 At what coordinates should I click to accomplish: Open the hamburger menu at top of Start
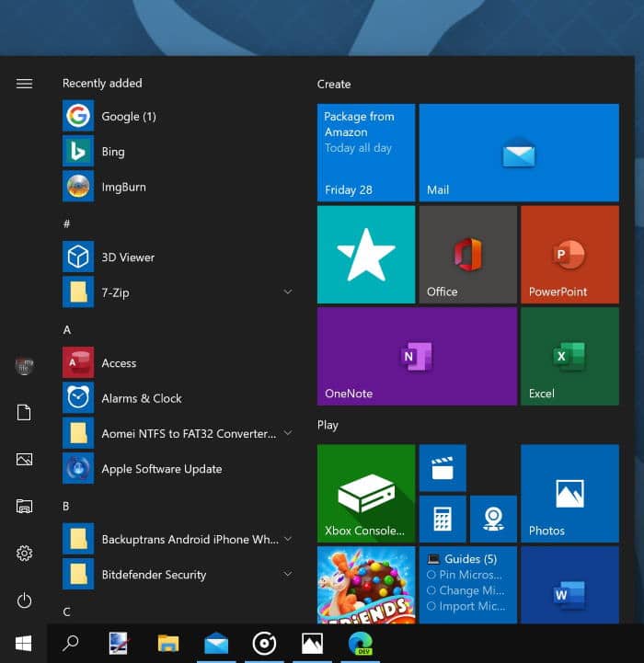24,84
